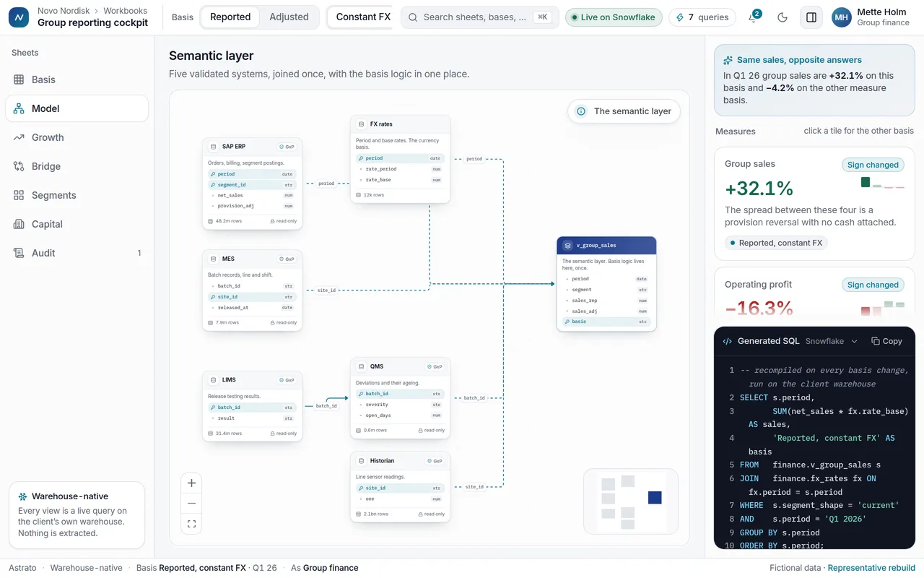Click the Audit sheet icon

19,253
